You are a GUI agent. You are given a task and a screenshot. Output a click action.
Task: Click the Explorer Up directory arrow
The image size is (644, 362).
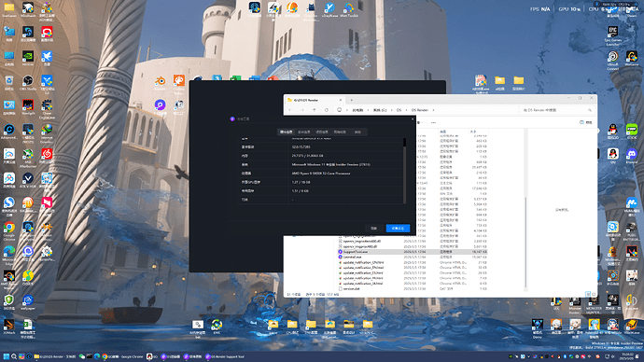(315, 110)
